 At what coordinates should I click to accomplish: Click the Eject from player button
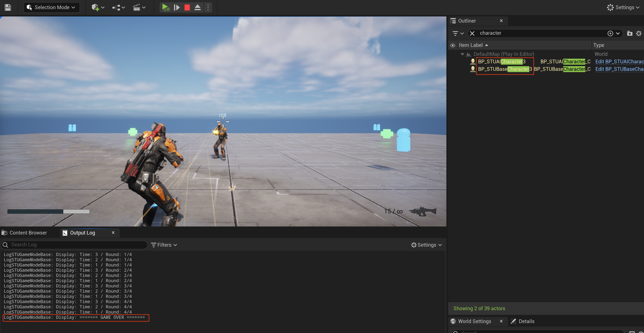197,7
